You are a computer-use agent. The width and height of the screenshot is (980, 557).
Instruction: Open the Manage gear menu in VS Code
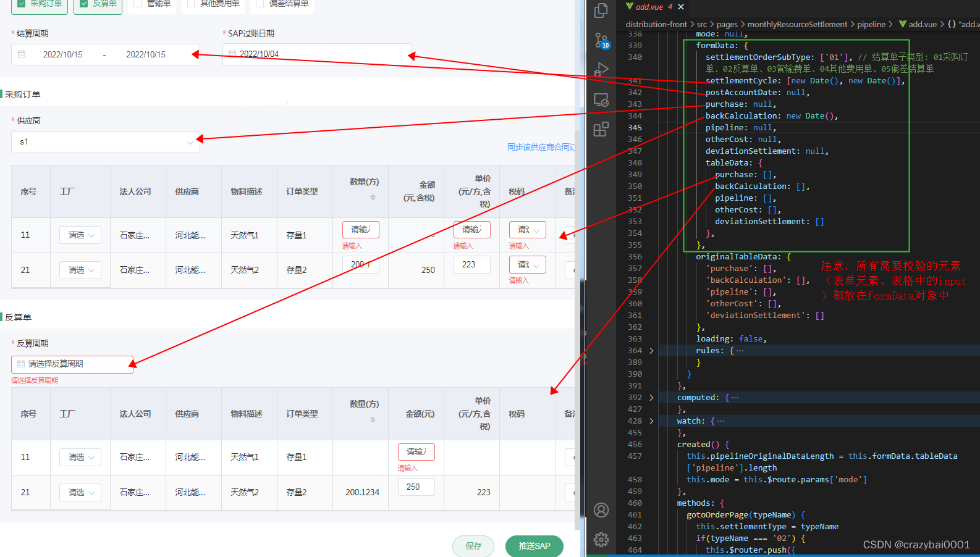(x=601, y=540)
